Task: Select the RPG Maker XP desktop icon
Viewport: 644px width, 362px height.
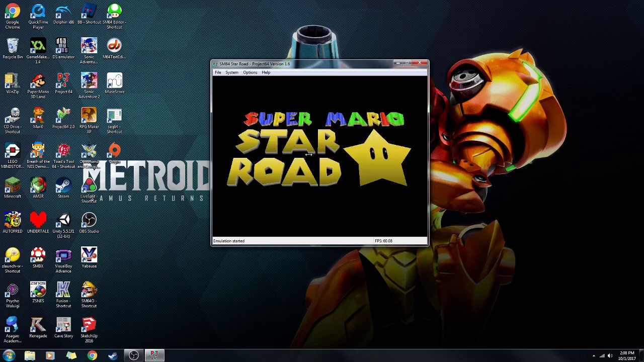Action: [89, 121]
